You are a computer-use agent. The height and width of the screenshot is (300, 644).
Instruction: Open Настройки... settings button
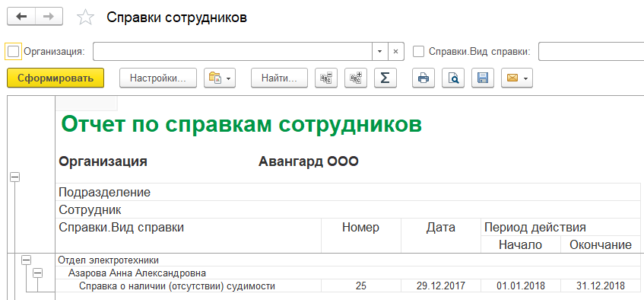[x=158, y=78]
